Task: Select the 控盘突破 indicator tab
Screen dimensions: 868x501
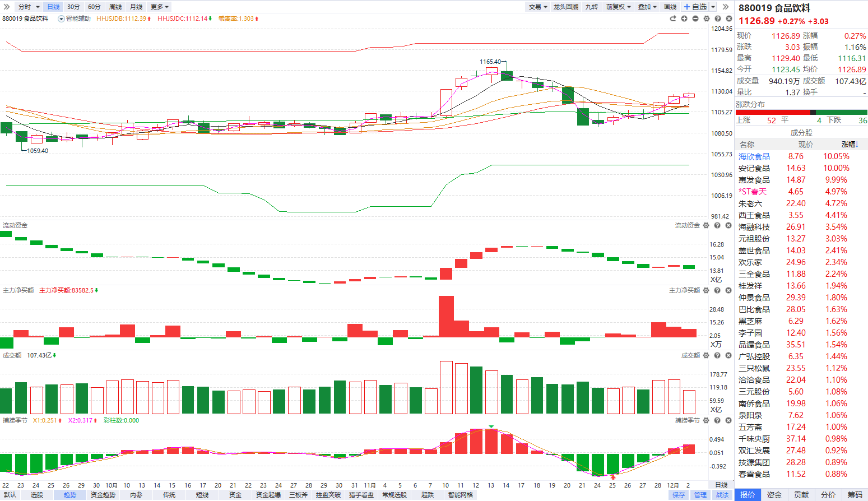Action: (x=328, y=495)
